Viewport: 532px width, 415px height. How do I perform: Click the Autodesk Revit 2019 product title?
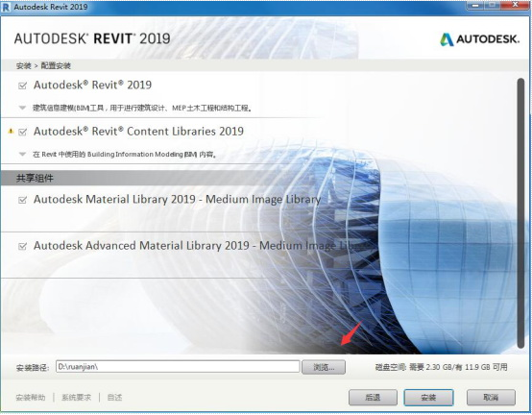point(92,85)
